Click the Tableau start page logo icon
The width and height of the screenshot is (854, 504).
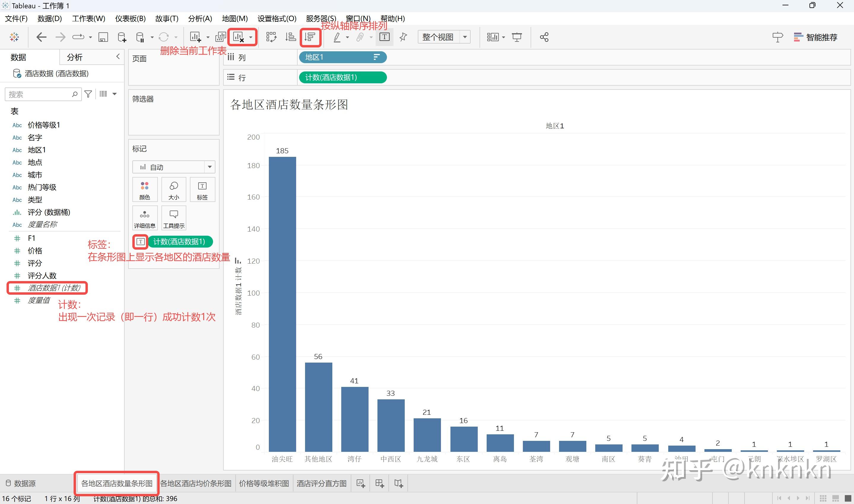pos(14,37)
